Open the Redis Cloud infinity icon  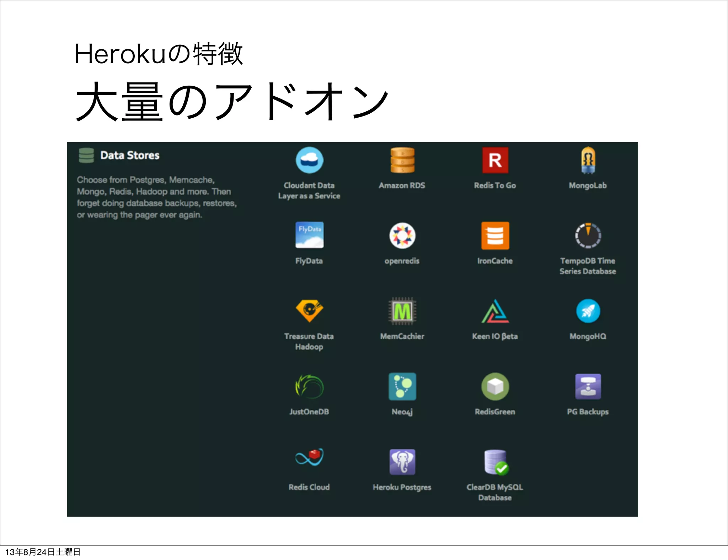pyautogui.click(x=309, y=458)
